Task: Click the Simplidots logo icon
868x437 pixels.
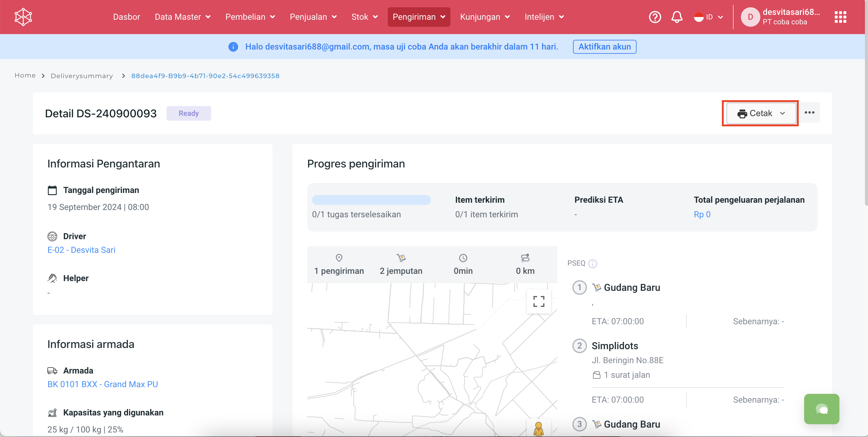Action: 23,17
